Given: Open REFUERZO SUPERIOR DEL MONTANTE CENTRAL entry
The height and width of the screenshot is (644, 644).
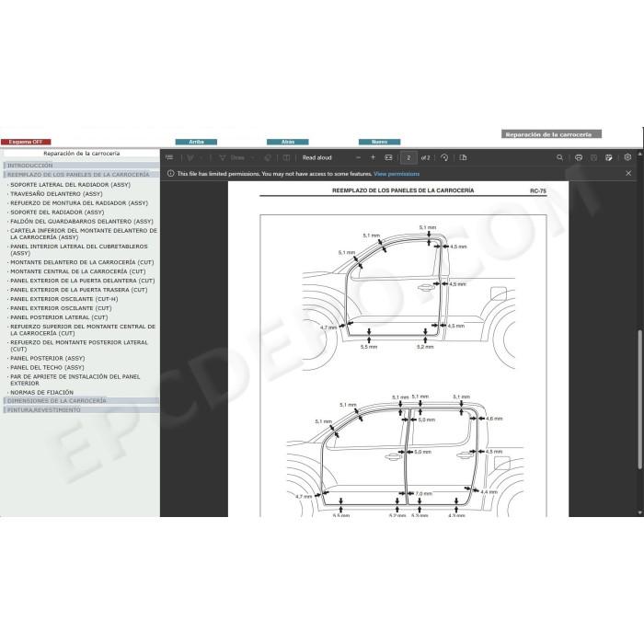Looking at the screenshot, I should pyautogui.click(x=83, y=329).
